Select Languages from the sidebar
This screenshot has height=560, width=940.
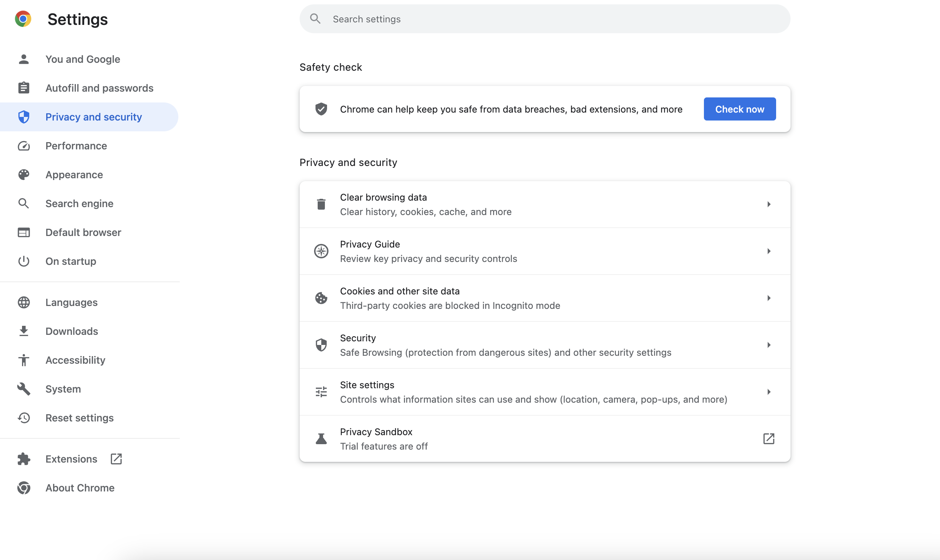pyautogui.click(x=71, y=302)
